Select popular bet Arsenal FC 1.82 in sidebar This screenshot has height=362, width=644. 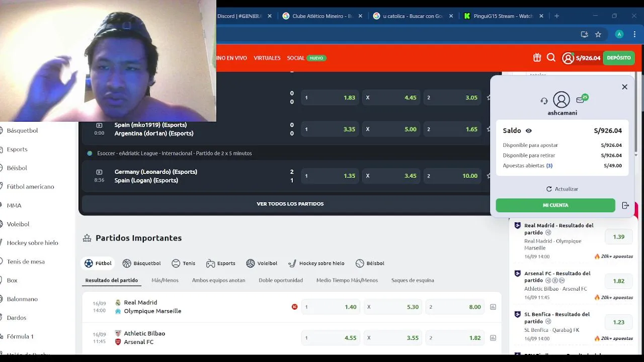pyautogui.click(x=618, y=281)
